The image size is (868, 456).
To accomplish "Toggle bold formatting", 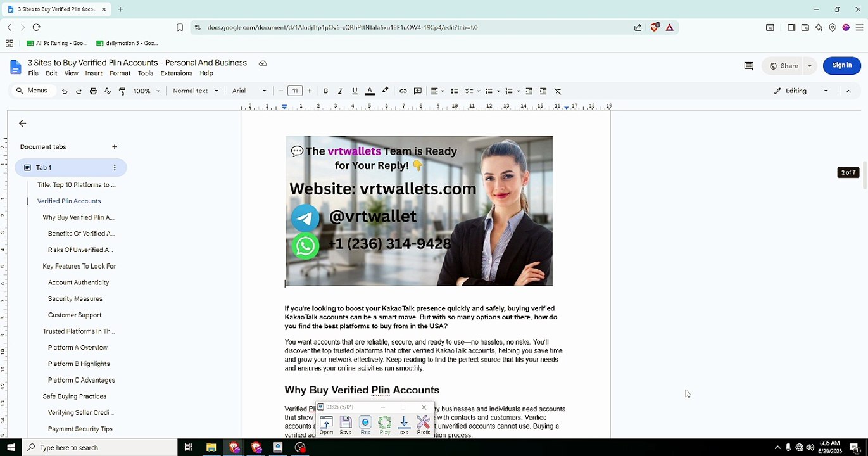I will click(x=325, y=91).
